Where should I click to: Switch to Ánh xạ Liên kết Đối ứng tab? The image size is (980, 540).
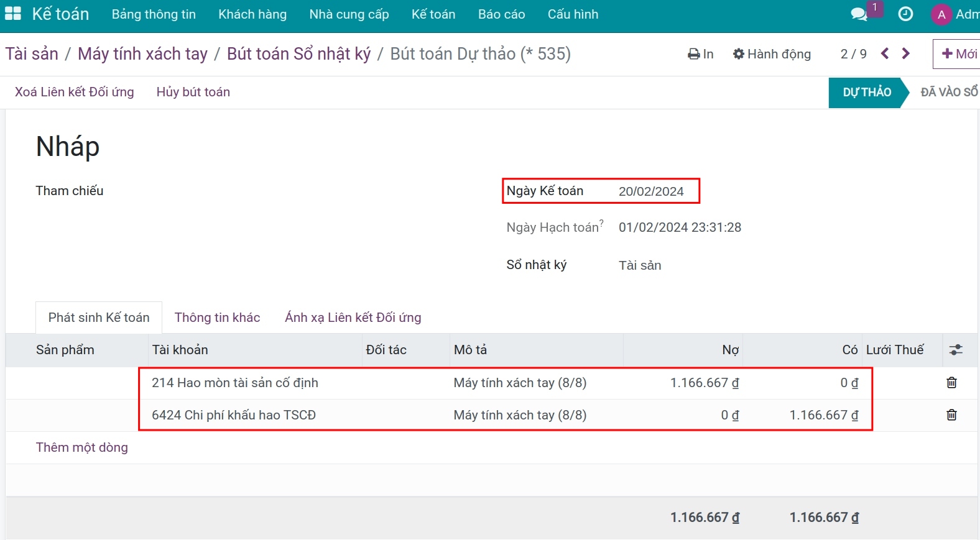tap(353, 318)
